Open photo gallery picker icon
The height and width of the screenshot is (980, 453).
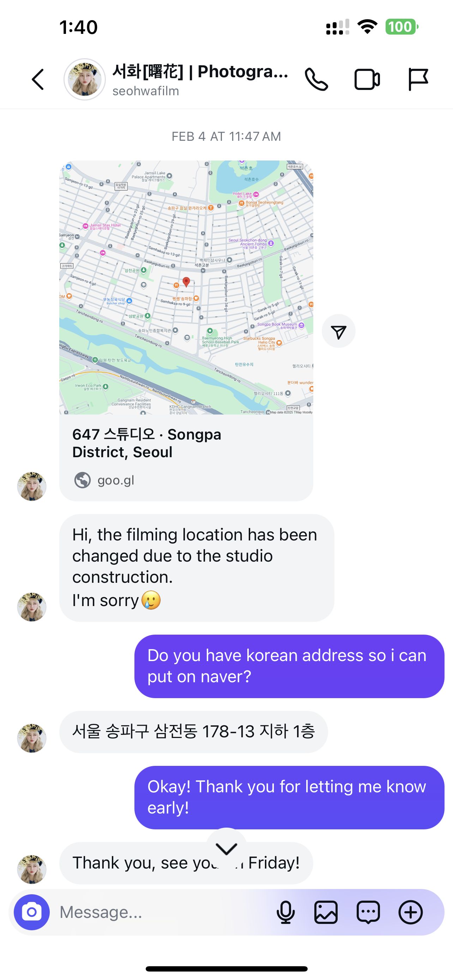(x=326, y=912)
